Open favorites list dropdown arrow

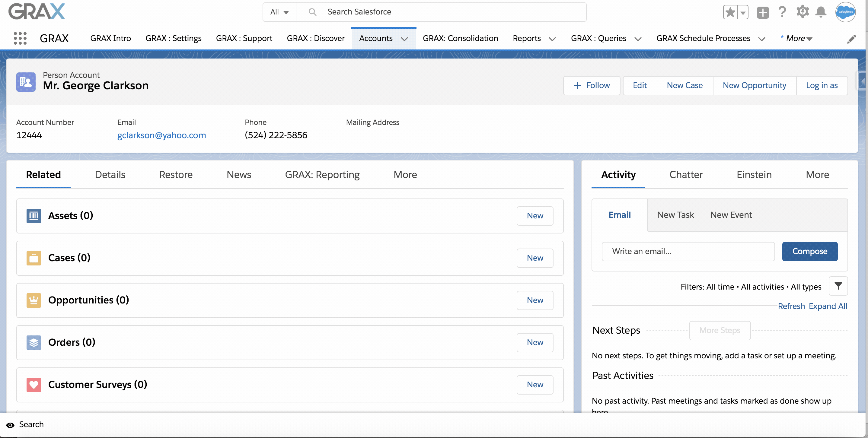click(743, 12)
